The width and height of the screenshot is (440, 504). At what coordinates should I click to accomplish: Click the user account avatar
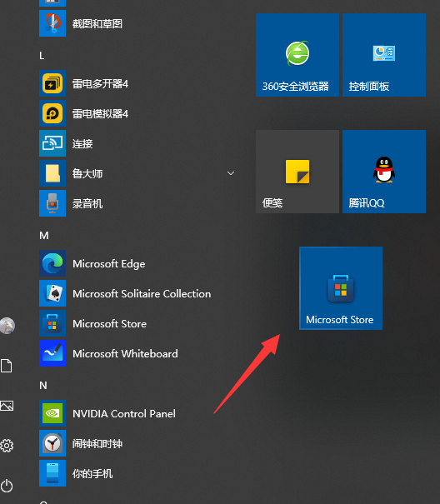click(x=7, y=326)
